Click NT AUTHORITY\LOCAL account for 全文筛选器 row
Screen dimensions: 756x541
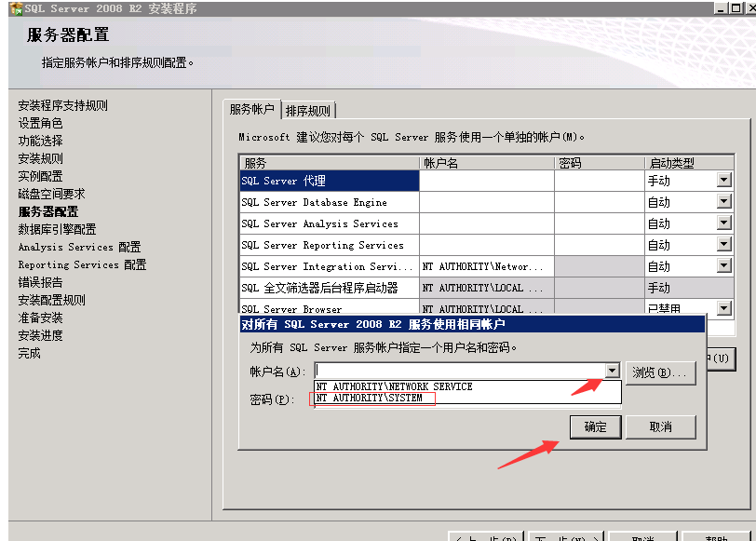pos(487,288)
